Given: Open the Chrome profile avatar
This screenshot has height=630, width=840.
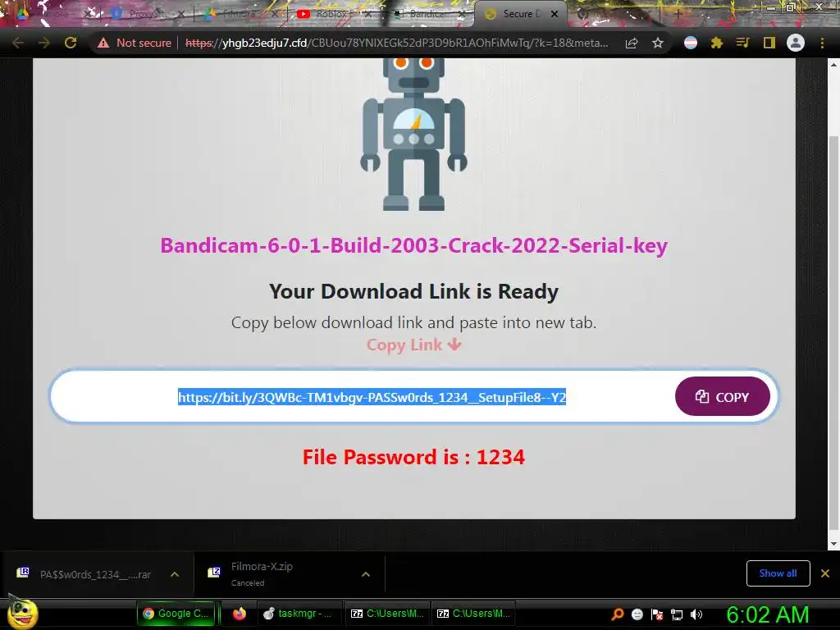Looking at the screenshot, I should (796, 43).
